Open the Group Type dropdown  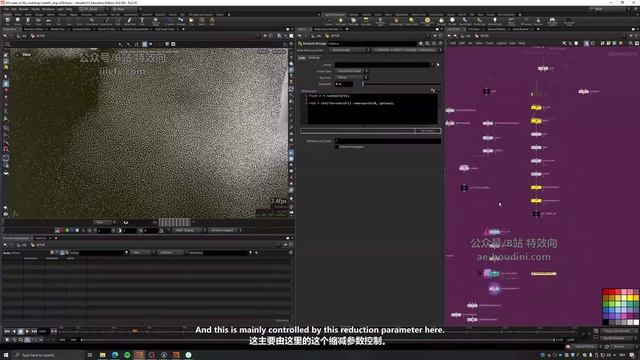coord(352,71)
